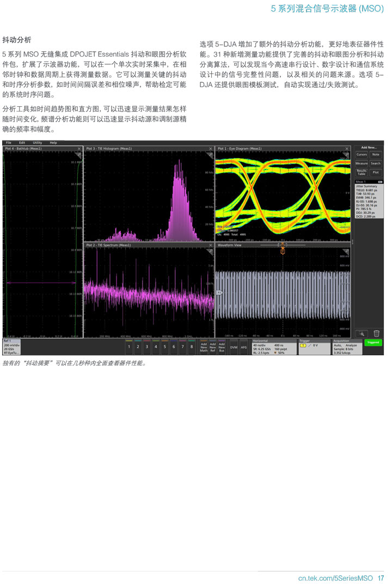Image resolution: width=392 pixels, height=584 pixels.
Task: Click the Cursors button
Action: click(x=362, y=155)
